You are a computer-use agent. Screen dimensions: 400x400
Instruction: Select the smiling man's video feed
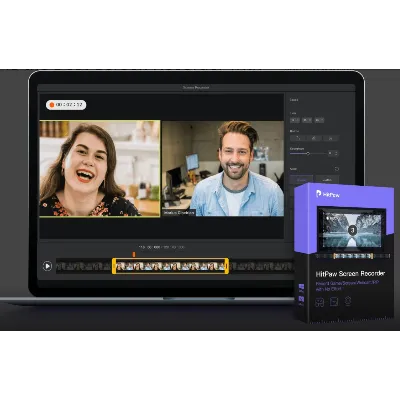tap(223, 169)
